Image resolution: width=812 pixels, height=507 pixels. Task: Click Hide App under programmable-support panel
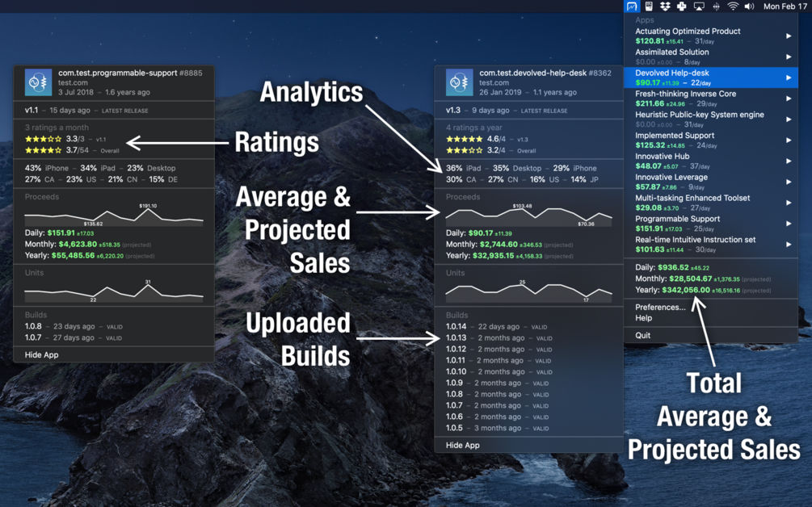(41, 355)
